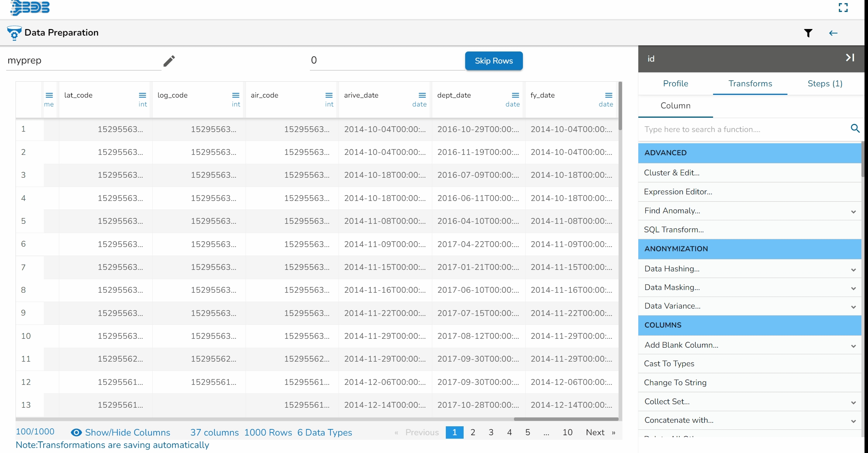Click the back arrow icon
Screen dimensions: 868x453
833,33
